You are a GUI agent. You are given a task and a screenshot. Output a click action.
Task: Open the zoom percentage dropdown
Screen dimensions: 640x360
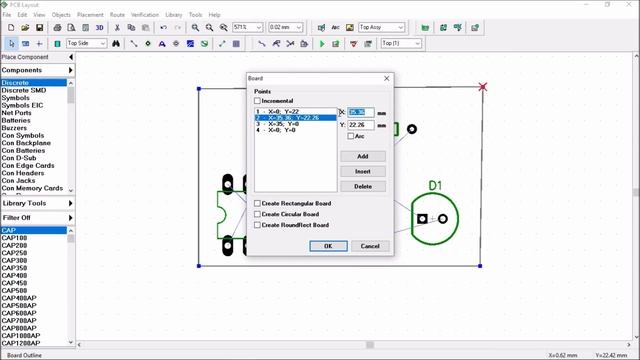coord(259,27)
